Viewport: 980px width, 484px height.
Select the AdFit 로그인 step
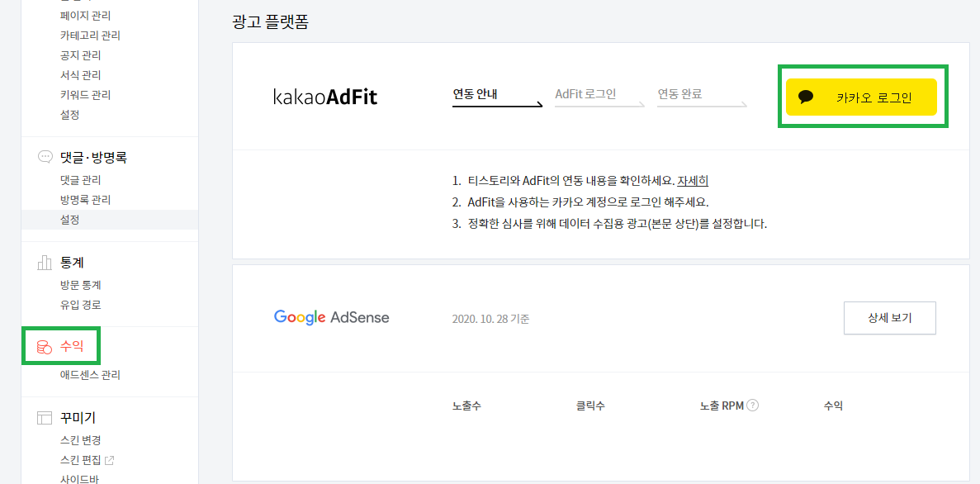585,94
